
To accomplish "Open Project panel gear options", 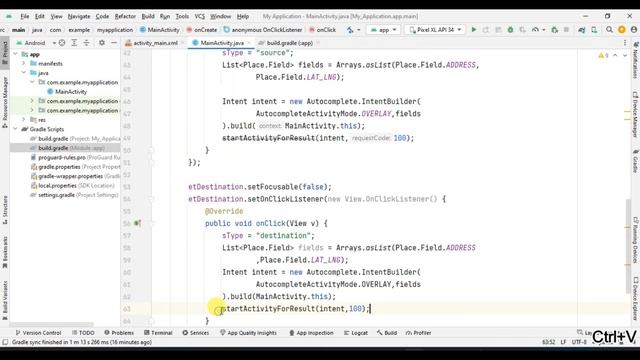I will (102, 43).
